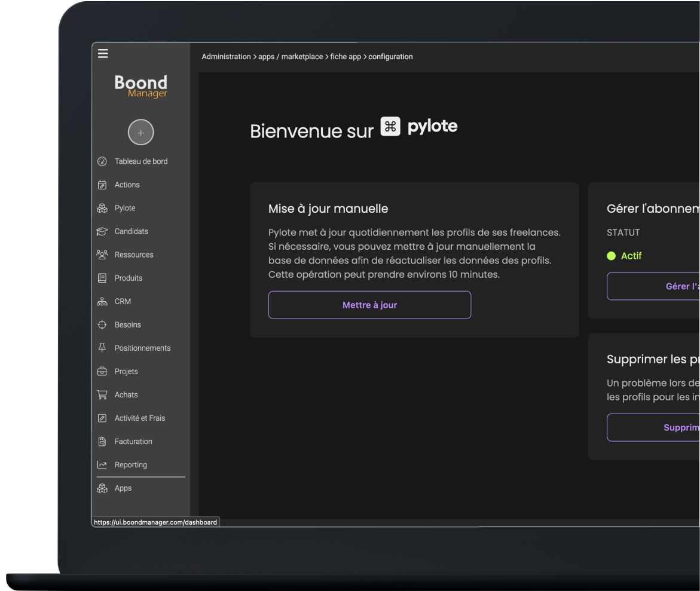Click the CRM label in sidebar
Screen dimensions: 700x591
pyautogui.click(x=123, y=301)
